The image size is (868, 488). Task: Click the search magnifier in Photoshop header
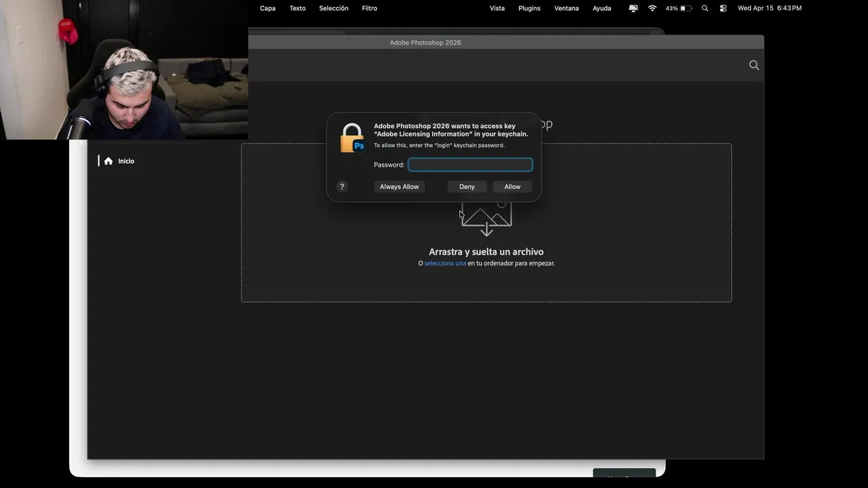click(x=754, y=65)
